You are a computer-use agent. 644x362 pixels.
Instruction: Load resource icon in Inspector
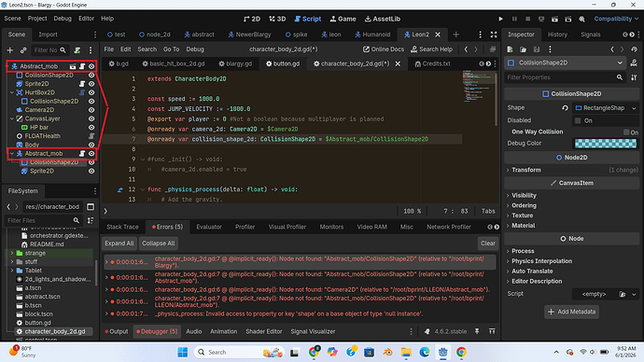click(x=523, y=49)
